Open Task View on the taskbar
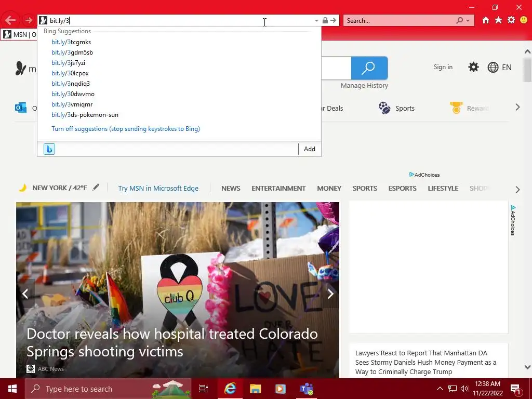Viewport: 532px width, 399px height. click(204, 389)
